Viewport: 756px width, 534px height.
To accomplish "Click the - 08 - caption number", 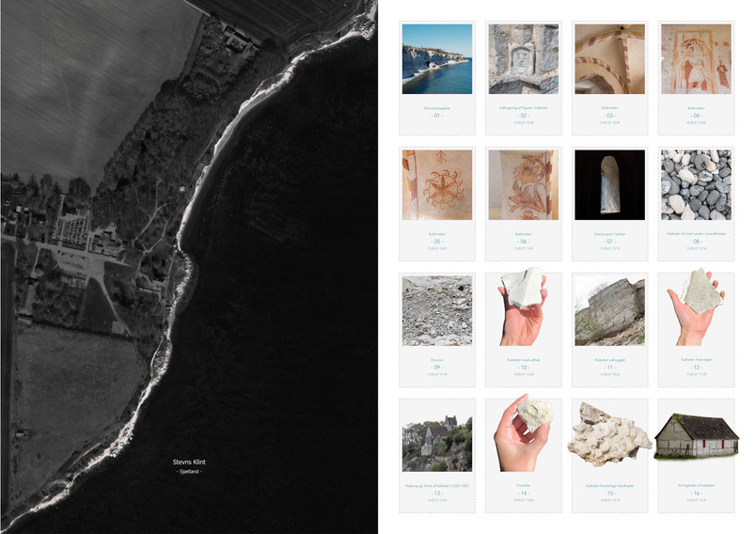I will 696,241.
